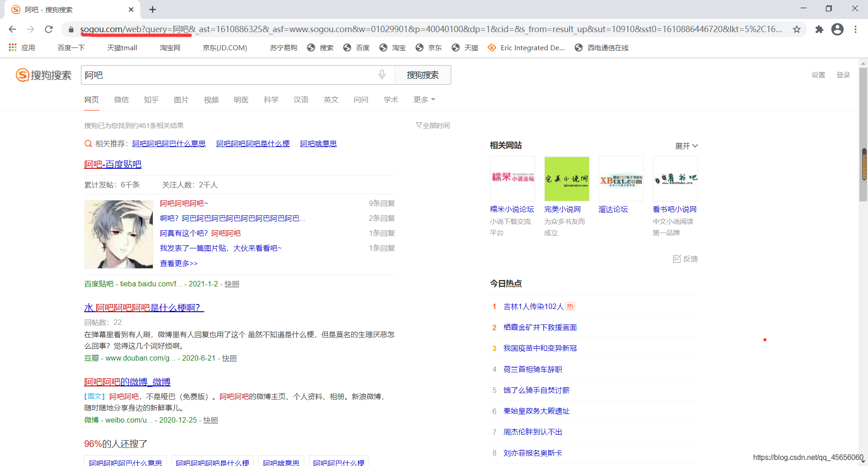
Task: Expand the 相关网站 list with 展开
Action: 686,146
